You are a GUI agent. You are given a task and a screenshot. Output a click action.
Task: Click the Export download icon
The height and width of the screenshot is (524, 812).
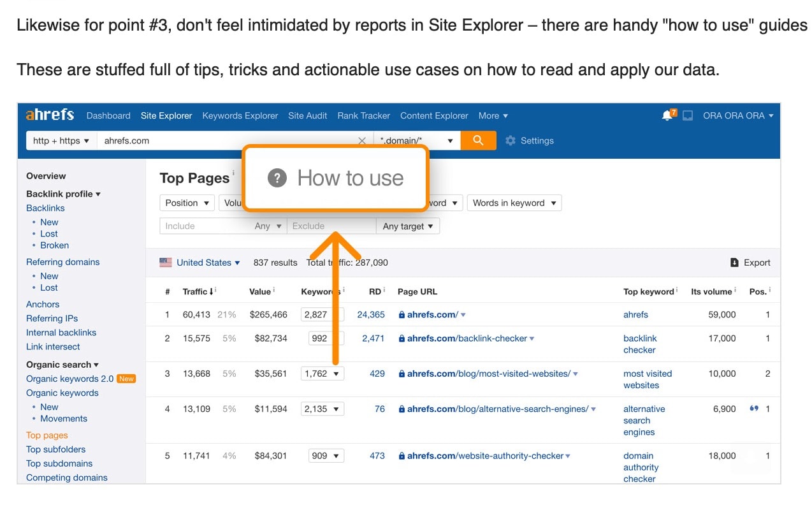coord(734,263)
